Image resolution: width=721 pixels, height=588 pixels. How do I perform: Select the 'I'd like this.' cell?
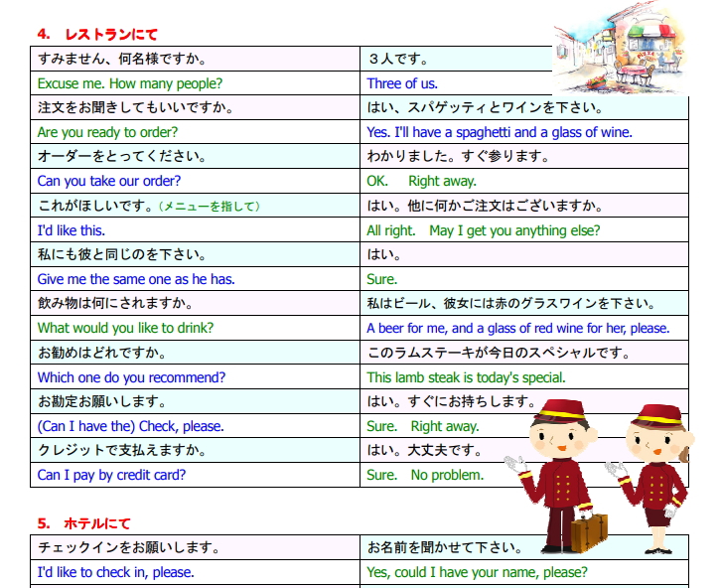72,230
